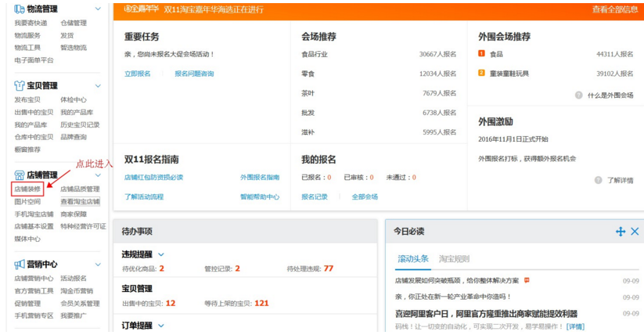Image resolution: width=644 pixels, height=335 pixels.
Task: Click rank 1 badge next to 食品
Action: (481, 53)
